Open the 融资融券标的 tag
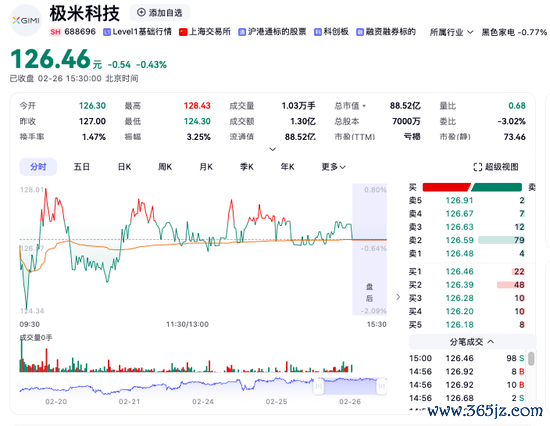 (x=385, y=32)
